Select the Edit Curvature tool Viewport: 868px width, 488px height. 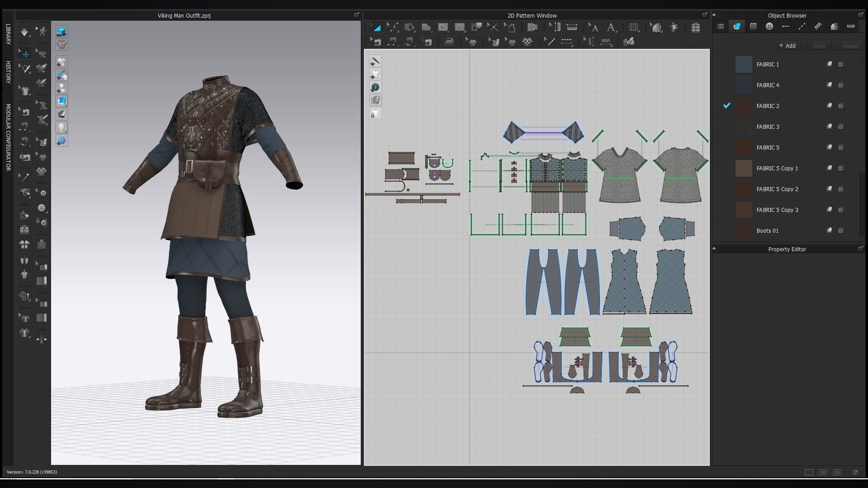(392, 27)
